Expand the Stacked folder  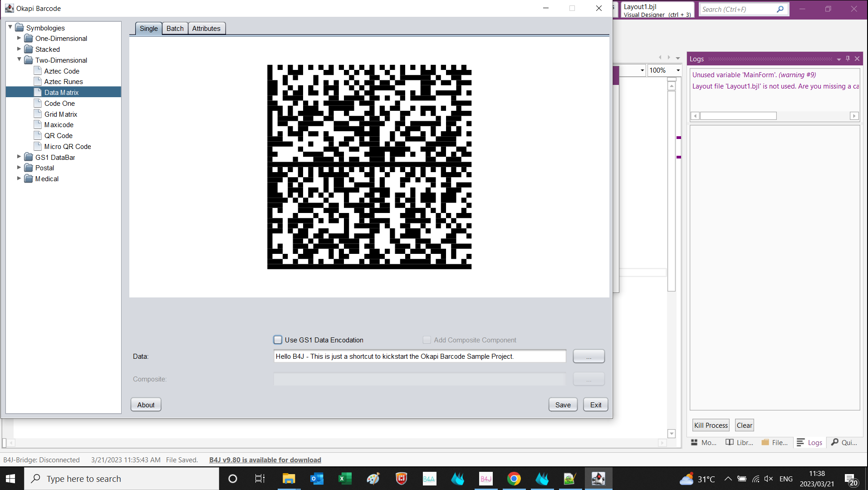(x=19, y=49)
